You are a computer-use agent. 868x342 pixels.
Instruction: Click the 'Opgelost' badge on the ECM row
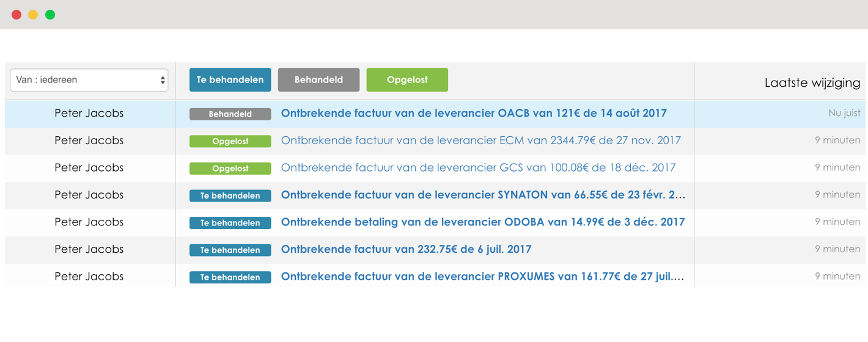(230, 141)
